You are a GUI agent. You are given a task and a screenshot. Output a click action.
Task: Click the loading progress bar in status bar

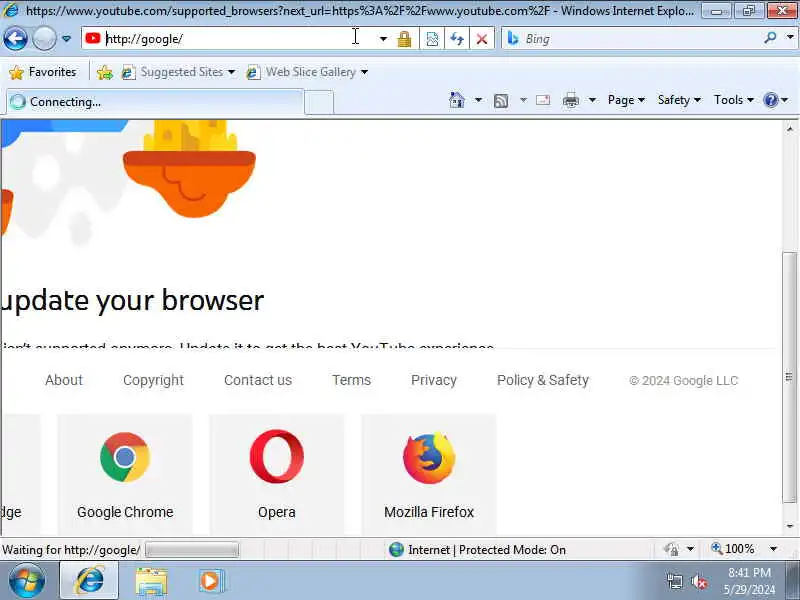(x=192, y=549)
